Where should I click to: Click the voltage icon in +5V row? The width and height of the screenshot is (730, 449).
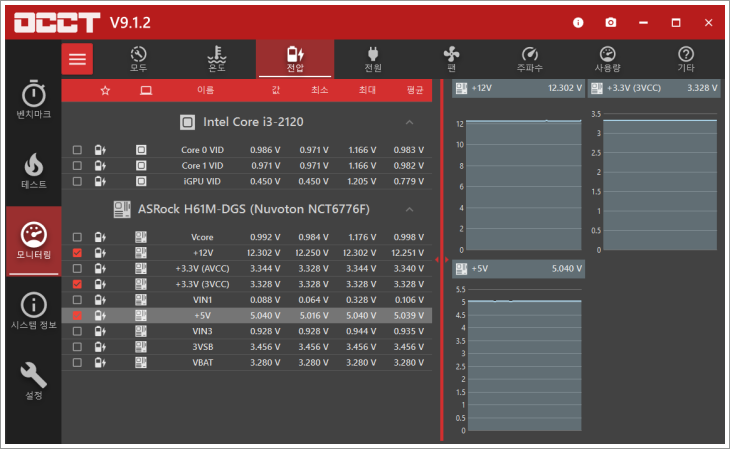pos(100,315)
